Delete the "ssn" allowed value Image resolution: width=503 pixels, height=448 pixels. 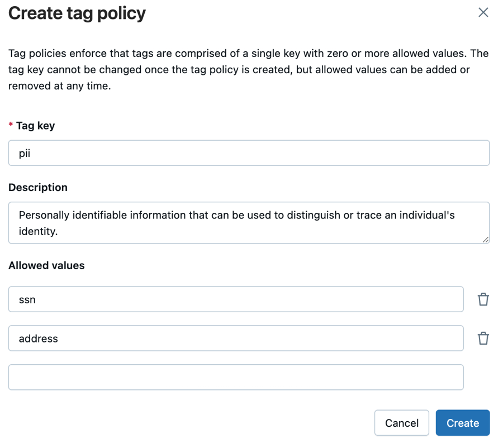483,299
